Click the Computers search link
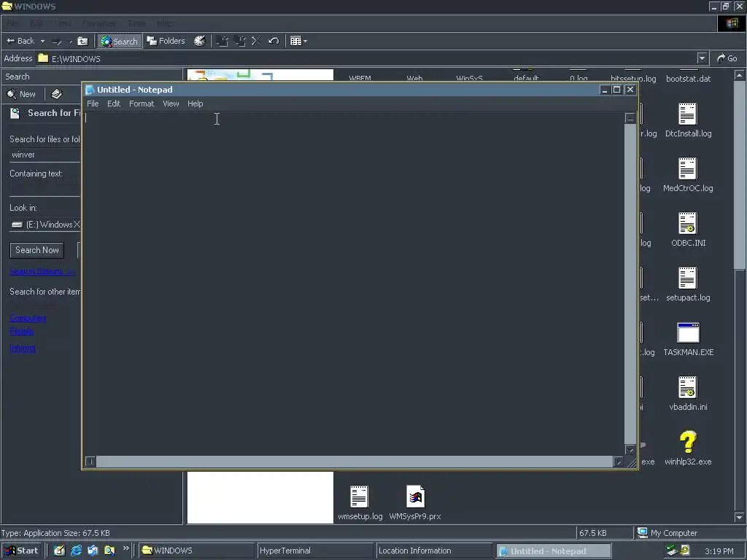The width and height of the screenshot is (747, 560). [x=28, y=318]
